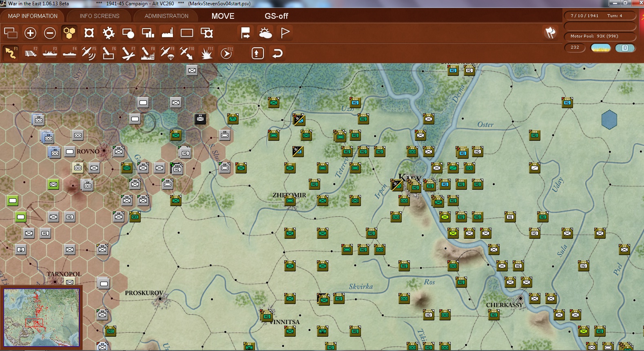Select the F2 rail mode icon
This screenshot has height=351, width=644.
pos(31,53)
